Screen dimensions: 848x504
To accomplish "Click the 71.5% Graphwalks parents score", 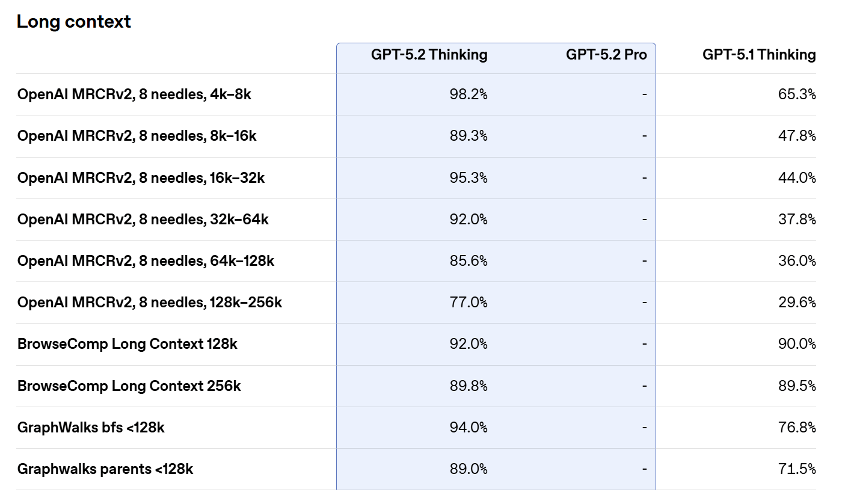I will (797, 469).
